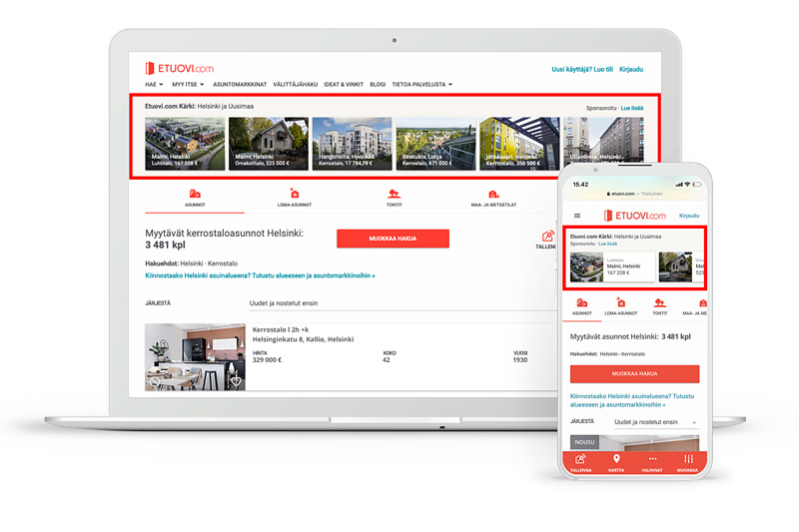Screen dimensions: 799x532
Task: Open hamburger menu on phone
Action: pos(577,216)
